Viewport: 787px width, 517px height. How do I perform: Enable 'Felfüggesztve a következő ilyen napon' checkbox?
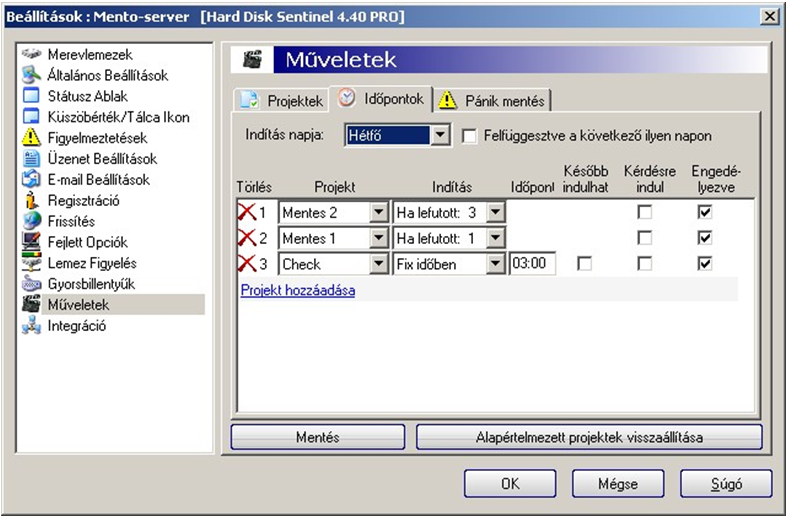[470, 135]
